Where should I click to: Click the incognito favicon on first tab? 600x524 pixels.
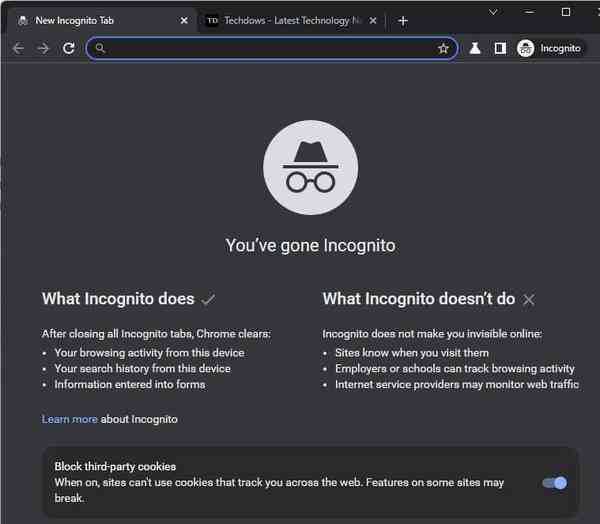tap(23, 21)
